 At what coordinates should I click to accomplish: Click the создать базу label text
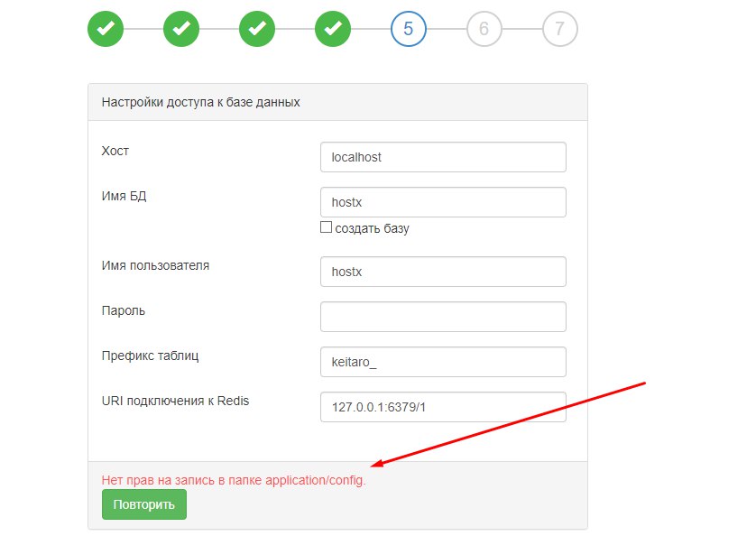point(372,228)
